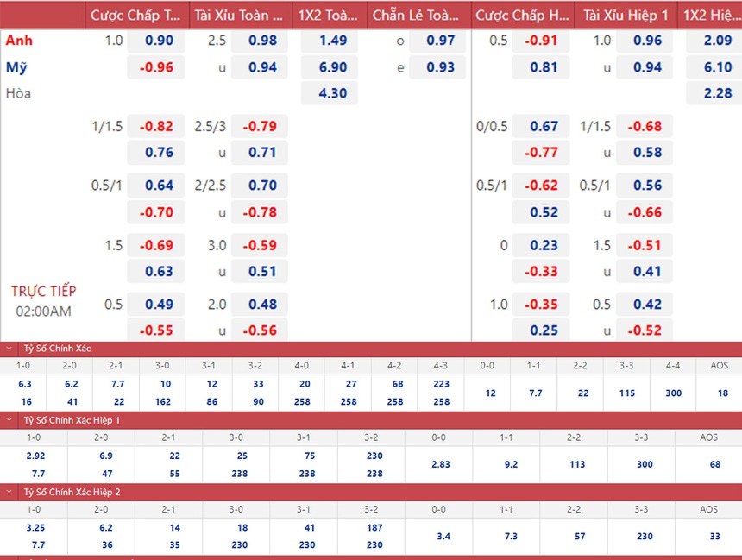The height and width of the screenshot is (560, 742).
Task: Select the Cược Chấp Toàn Trận column header
Action: [136, 16]
